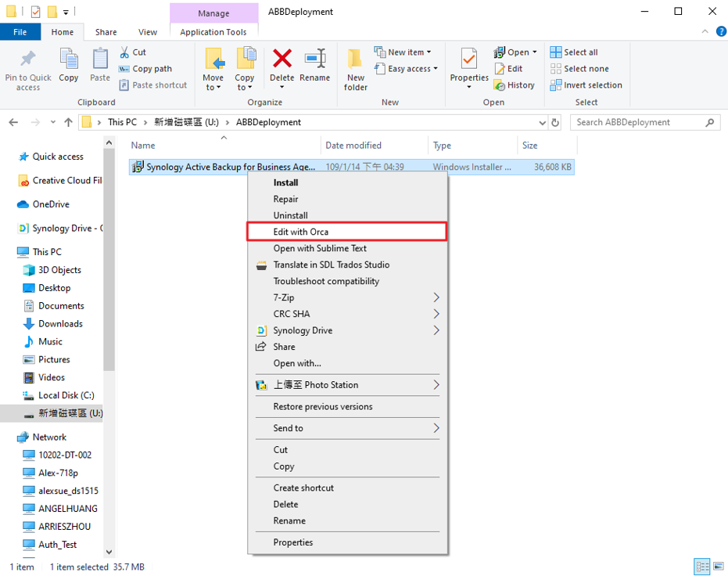This screenshot has width=728, height=576.
Task: Open the File tab
Action: [20, 32]
